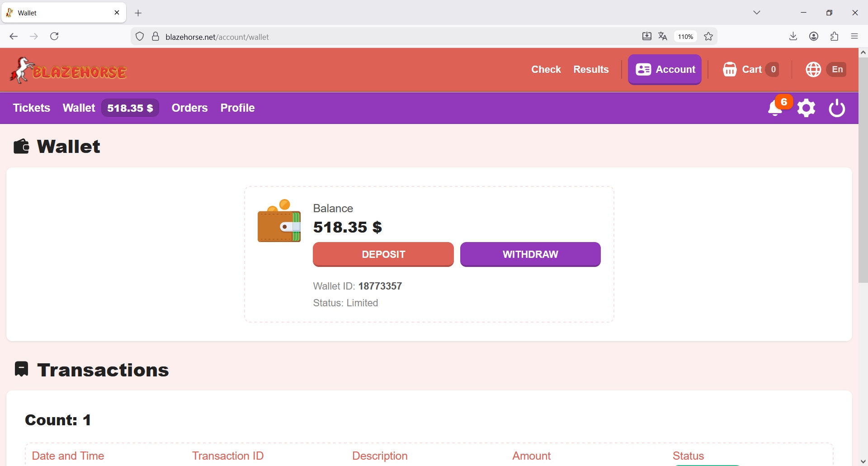Open tracking protection shield icon
The height and width of the screenshot is (466, 868).
(140, 37)
